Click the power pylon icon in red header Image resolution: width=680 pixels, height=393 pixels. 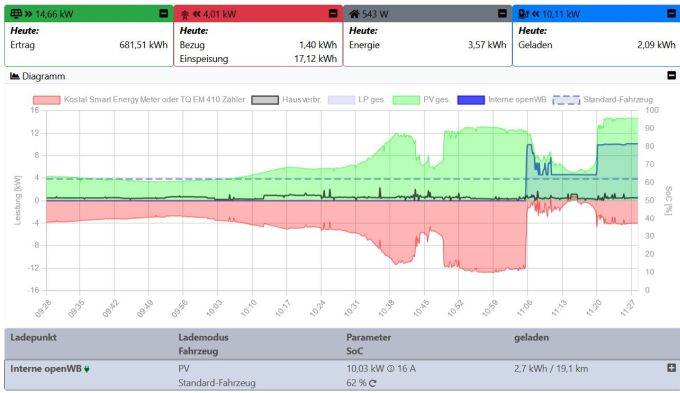pyautogui.click(x=185, y=14)
